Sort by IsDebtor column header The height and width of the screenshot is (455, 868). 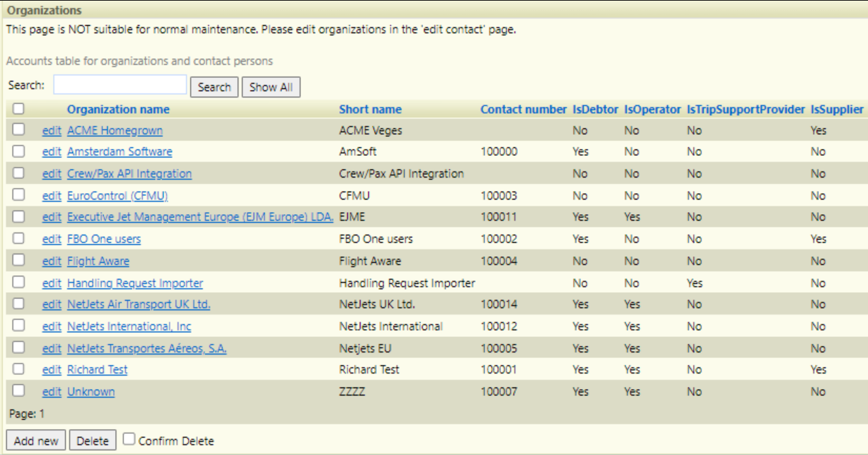[x=596, y=110]
